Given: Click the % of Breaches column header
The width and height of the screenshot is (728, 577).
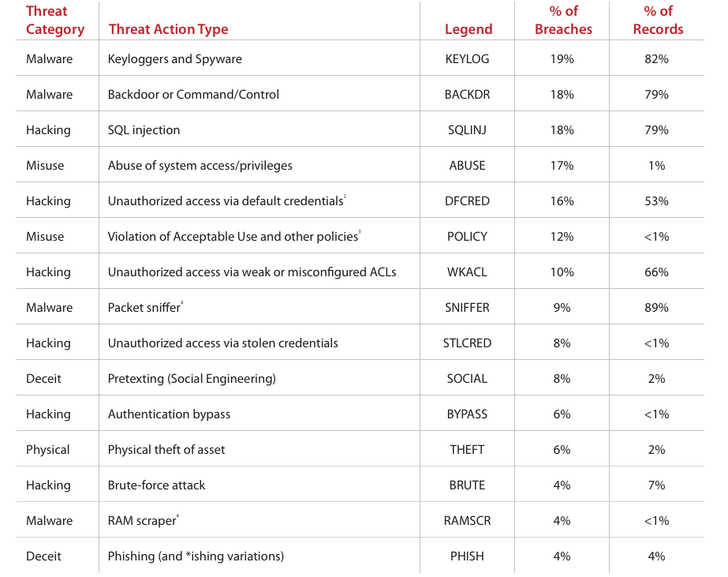Looking at the screenshot, I should (563, 21).
